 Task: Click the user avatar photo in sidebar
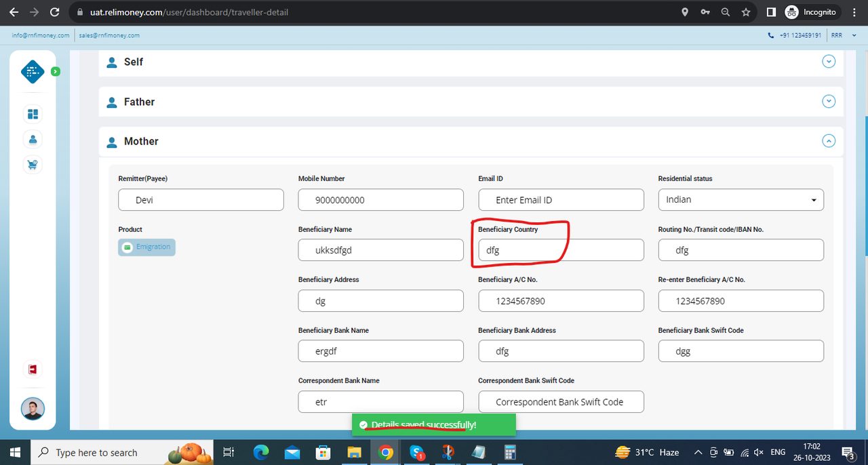click(x=33, y=409)
